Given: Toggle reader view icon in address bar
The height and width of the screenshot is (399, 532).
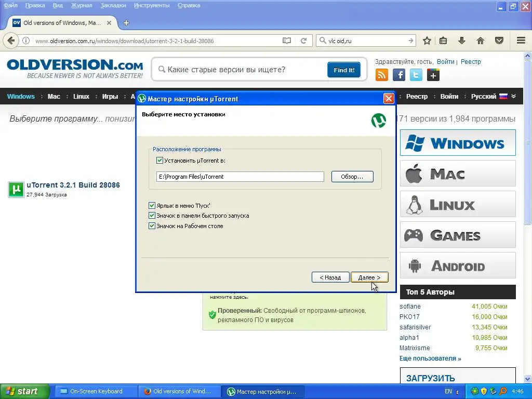Looking at the screenshot, I should click(x=287, y=41).
